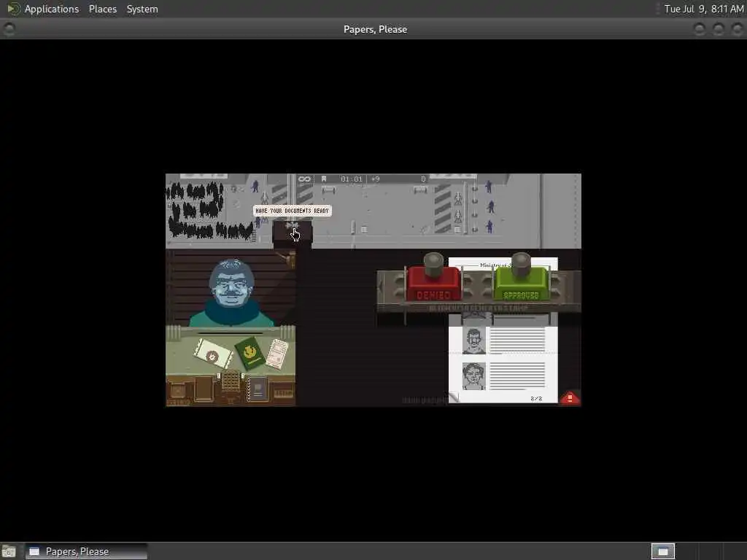Image resolution: width=747 pixels, height=560 pixels.
Task: Pick up the pink entry permit paper
Action: (276, 354)
